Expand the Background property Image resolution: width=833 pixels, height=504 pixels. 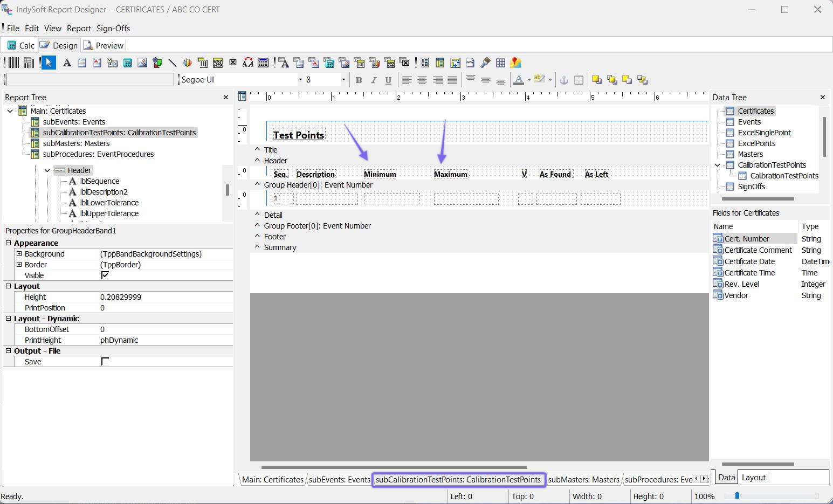tap(19, 254)
